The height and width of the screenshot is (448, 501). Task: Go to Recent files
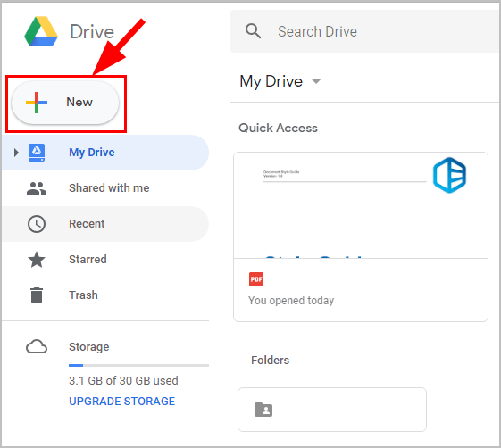tap(105, 224)
